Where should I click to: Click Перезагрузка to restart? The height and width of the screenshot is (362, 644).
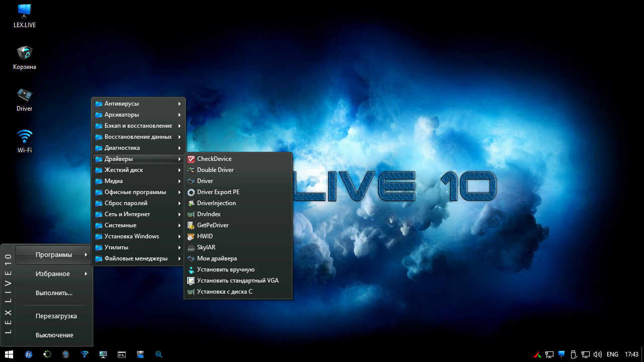pos(56,316)
